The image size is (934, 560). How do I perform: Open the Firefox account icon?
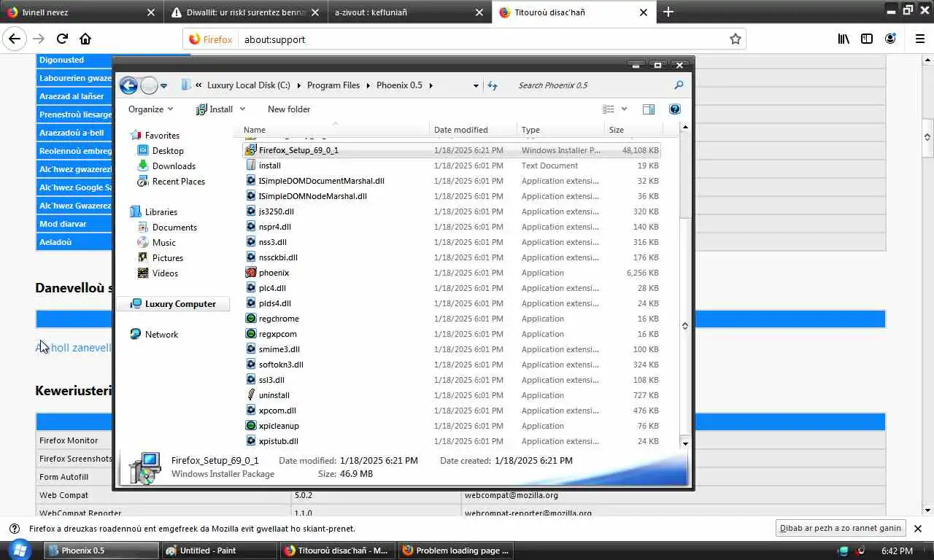click(x=890, y=39)
